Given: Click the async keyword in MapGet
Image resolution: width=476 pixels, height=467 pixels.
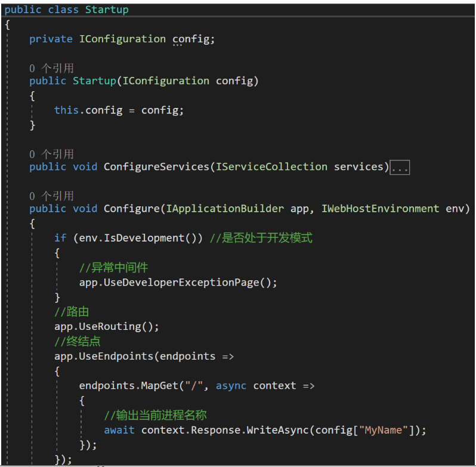Looking at the screenshot, I should [231, 386].
